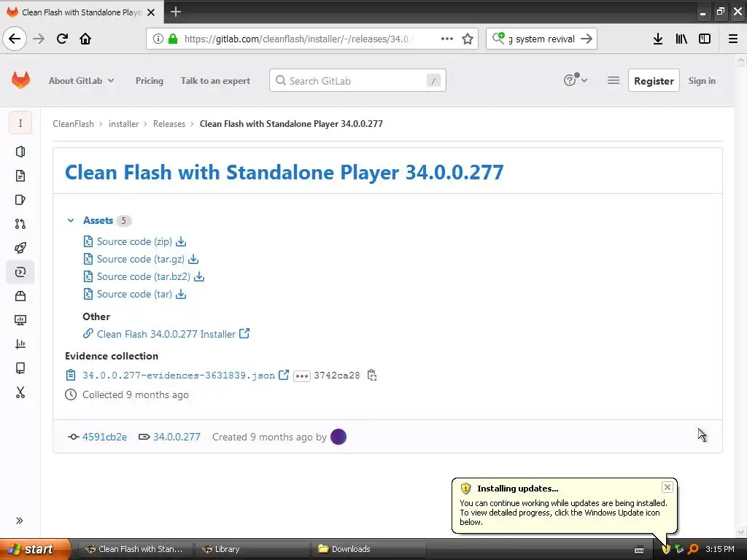Screen dimensions: 747x560
Task: Open the browser home page icon
Action: [x=85, y=39]
